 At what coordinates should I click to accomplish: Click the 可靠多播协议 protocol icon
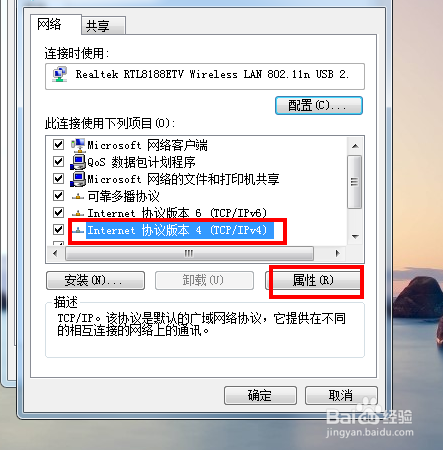[78, 197]
